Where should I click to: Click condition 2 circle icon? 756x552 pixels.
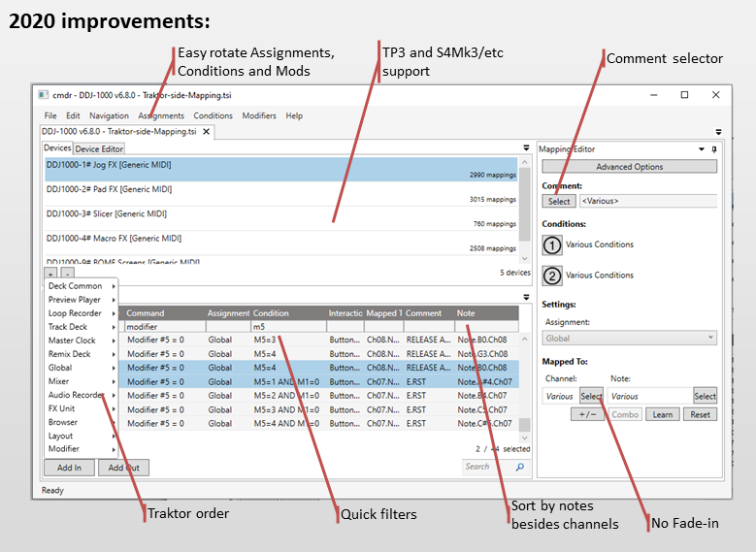(x=552, y=276)
